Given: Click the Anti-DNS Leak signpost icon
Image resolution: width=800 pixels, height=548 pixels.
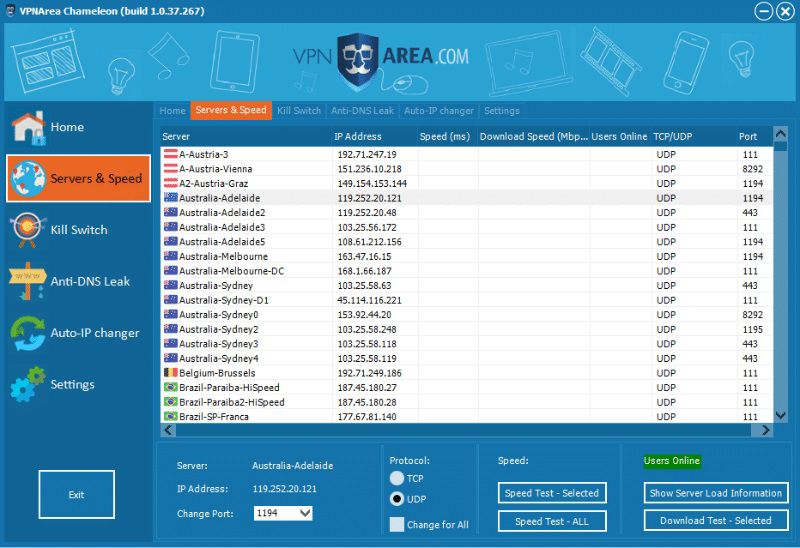Looking at the screenshot, I should coord(28,281).
